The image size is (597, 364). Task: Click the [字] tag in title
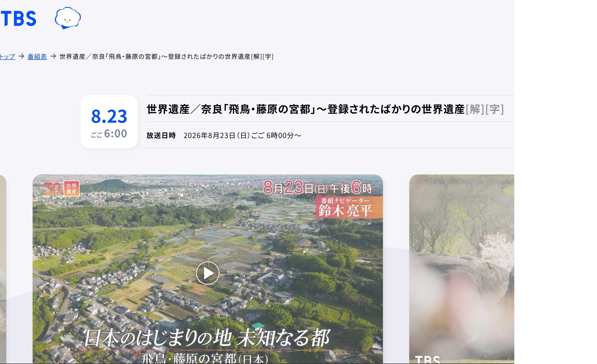(x=495, y=109)
